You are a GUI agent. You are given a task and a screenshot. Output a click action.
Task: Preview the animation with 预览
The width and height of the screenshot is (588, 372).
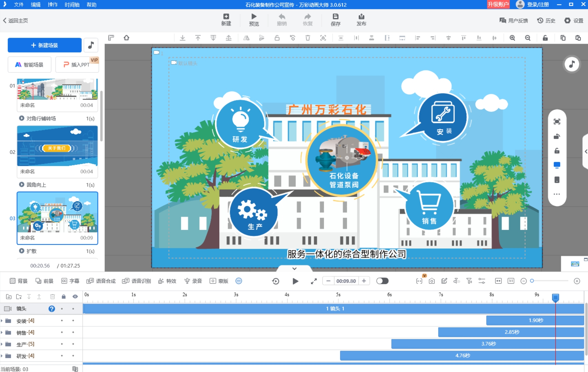(254, 20)
